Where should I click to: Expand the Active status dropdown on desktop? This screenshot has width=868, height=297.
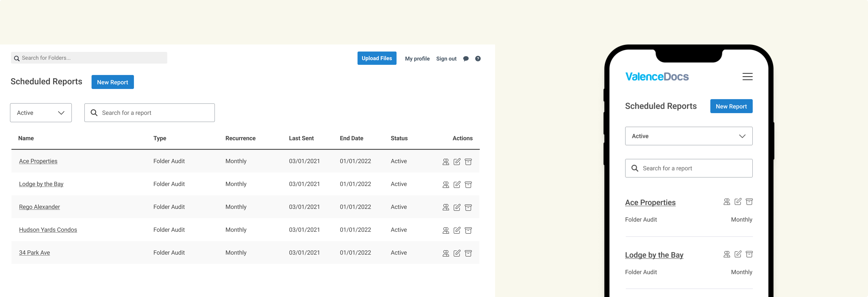pyautogui.click(x=41, y=113)
